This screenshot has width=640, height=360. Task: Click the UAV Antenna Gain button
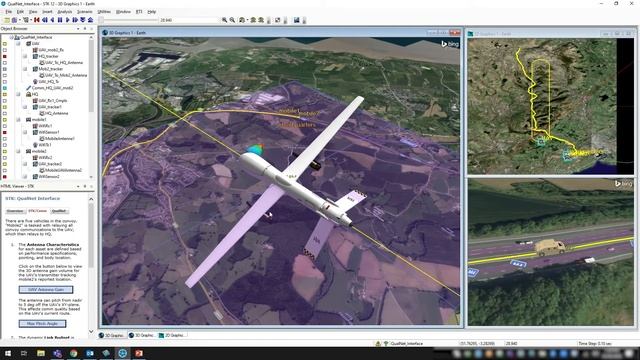(46, 289)
